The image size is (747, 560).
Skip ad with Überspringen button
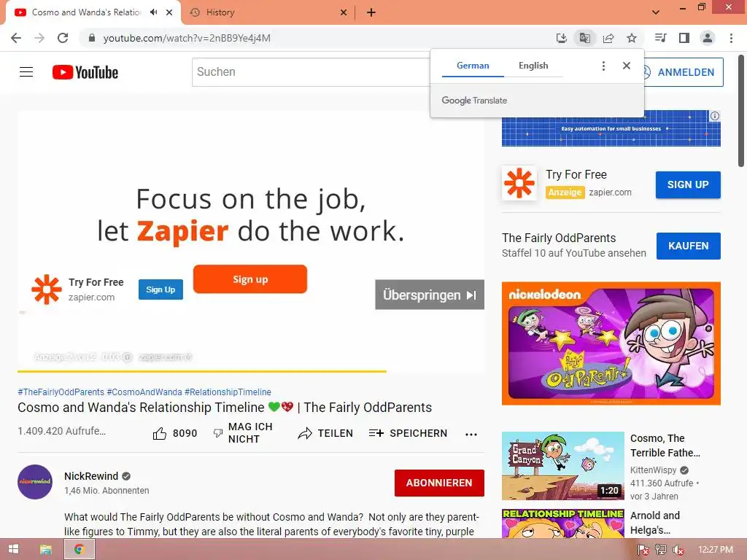(429, 295)
